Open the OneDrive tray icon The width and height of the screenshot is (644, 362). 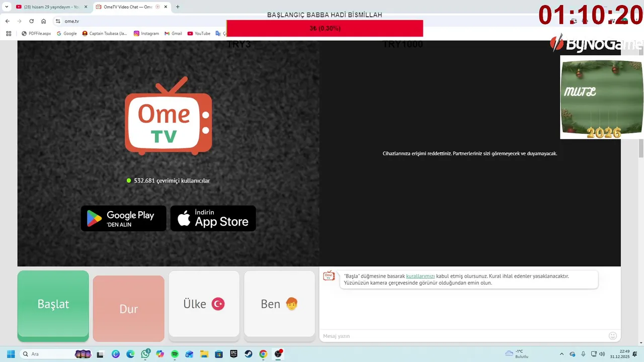[573, 354]
